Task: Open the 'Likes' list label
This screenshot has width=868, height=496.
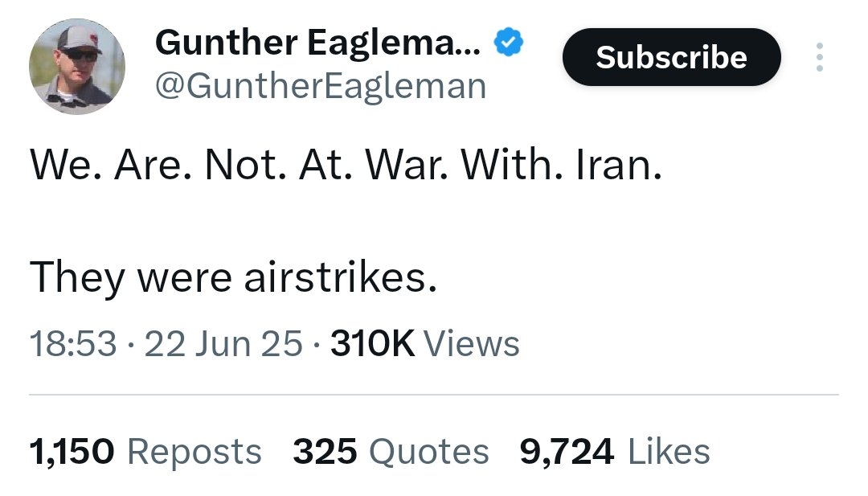Action: click(668, 452)
